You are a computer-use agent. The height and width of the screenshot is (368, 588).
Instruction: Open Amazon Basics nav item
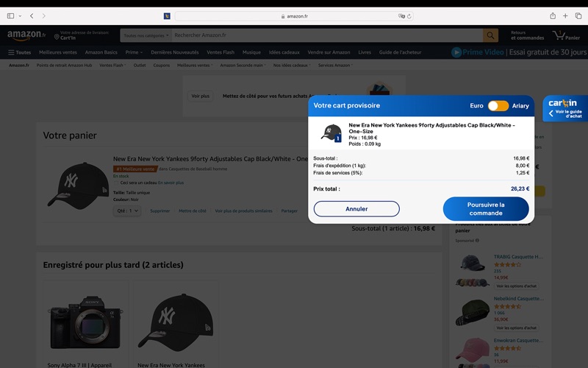[x=101, y=52]
